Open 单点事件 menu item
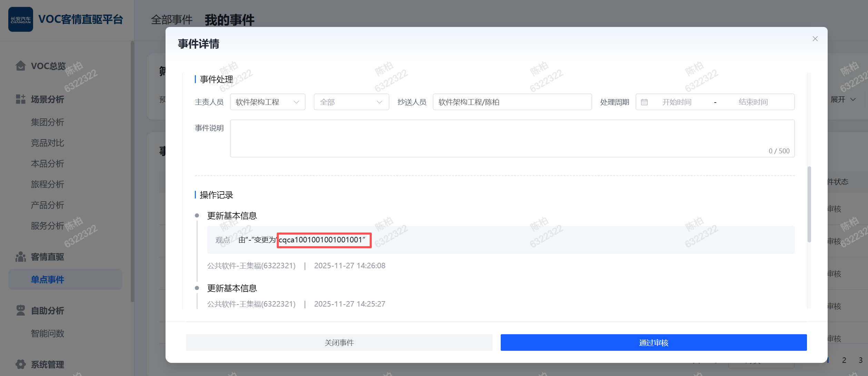Viewport: 868px width, 376px height. point(48,279)
